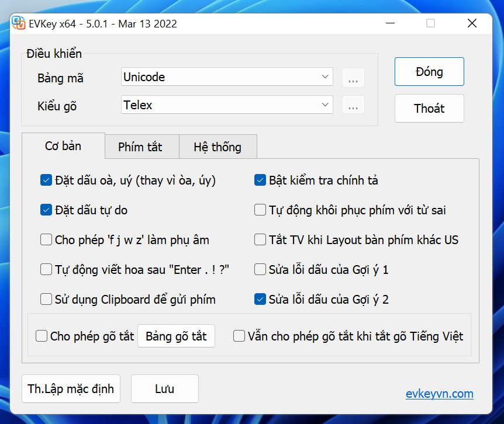Screen dimensions: 504x424
Task: Open advanced options next to Bảng mã dropdown
Action: pos(353,77)
